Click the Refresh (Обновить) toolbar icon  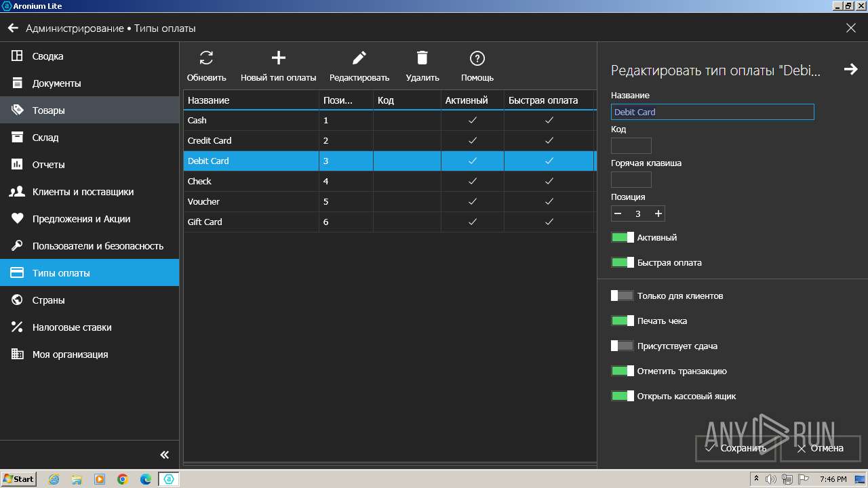tap(207, 58)
